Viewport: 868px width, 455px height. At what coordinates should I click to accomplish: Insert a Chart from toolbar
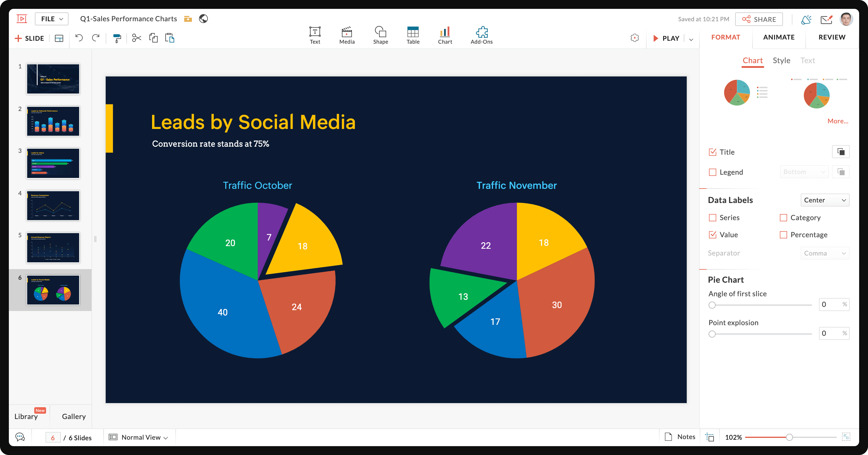(445, 35)
